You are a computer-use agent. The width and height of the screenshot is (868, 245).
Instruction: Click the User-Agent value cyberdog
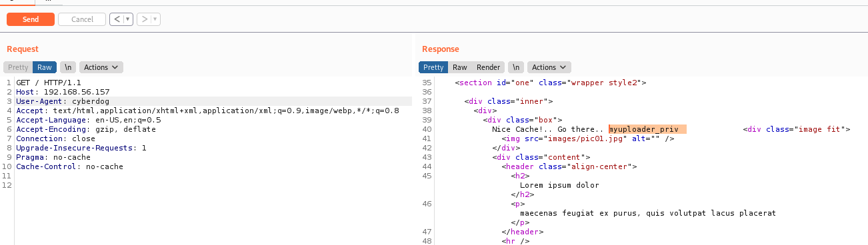pyautogui.click(x=91, y=101)
